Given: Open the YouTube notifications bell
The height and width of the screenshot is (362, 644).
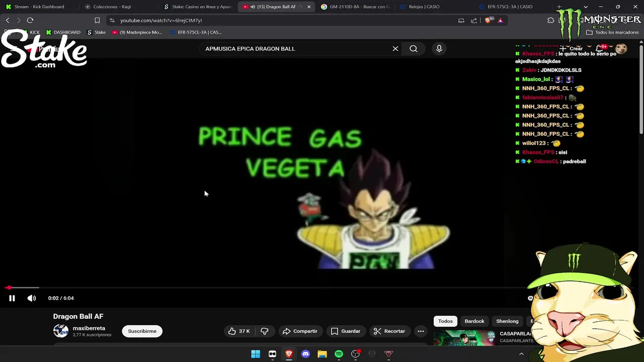Looking at the screenshot, I should coord(600,49).
